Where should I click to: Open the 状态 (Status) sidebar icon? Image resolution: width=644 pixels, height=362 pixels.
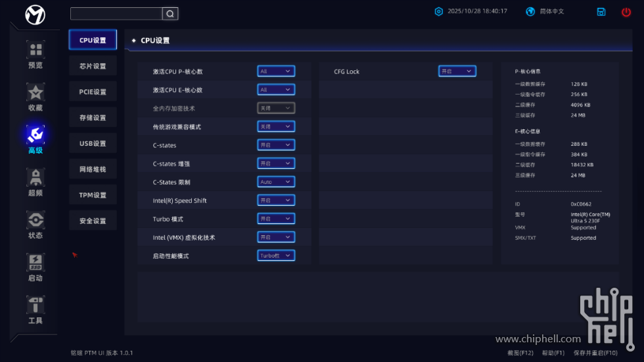[x=35, y=220]
